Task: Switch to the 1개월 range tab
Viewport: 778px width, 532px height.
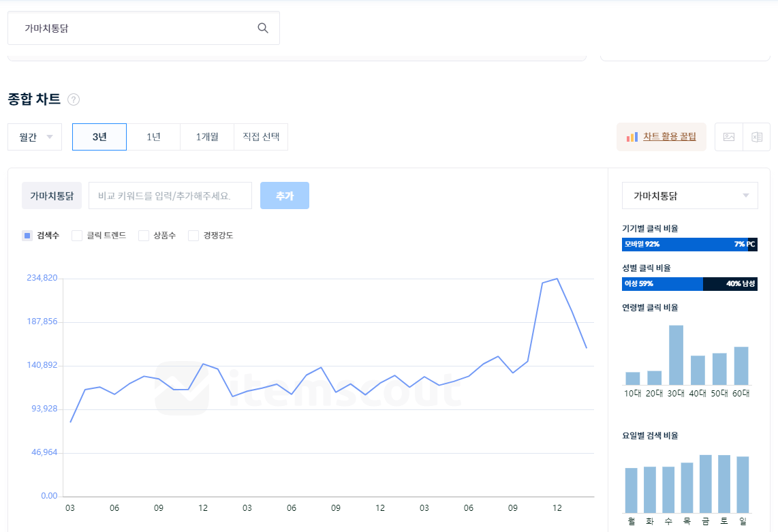Action: click(x=207, y=137)
